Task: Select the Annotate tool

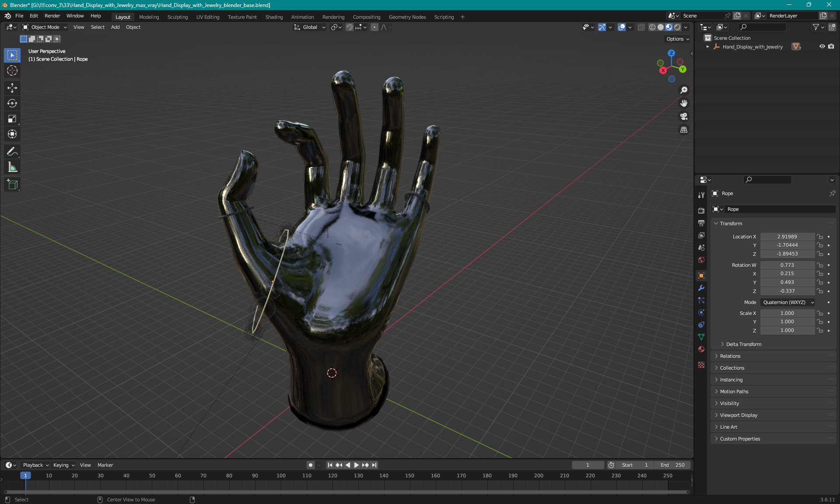Action: click(12, 152)
